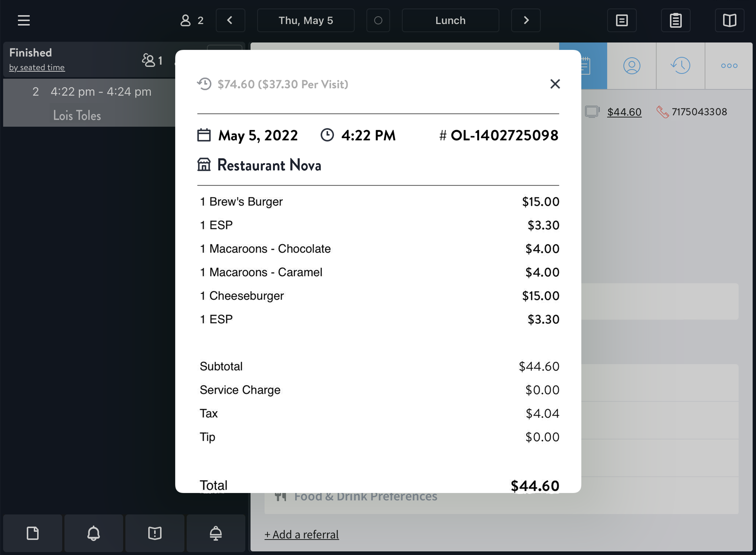Go back a day with the left chevron

coord(230,21)
